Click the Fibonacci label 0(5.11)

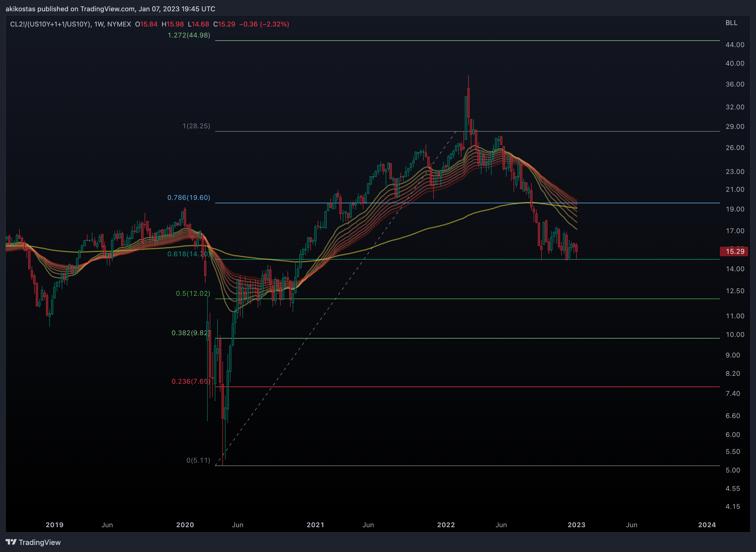(x=198, y=460)
